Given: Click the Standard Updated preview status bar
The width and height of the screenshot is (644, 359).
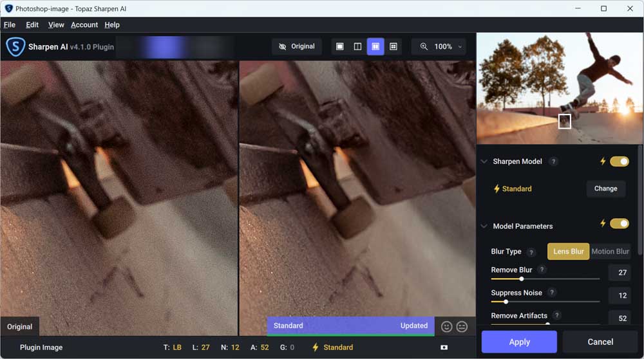Looking at the screenshot, I should pos(350,326).
